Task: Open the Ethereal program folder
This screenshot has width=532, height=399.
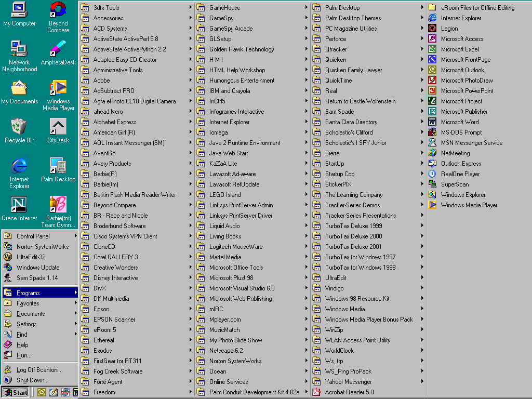Action: pyautogui.click(x=137, y=340)
